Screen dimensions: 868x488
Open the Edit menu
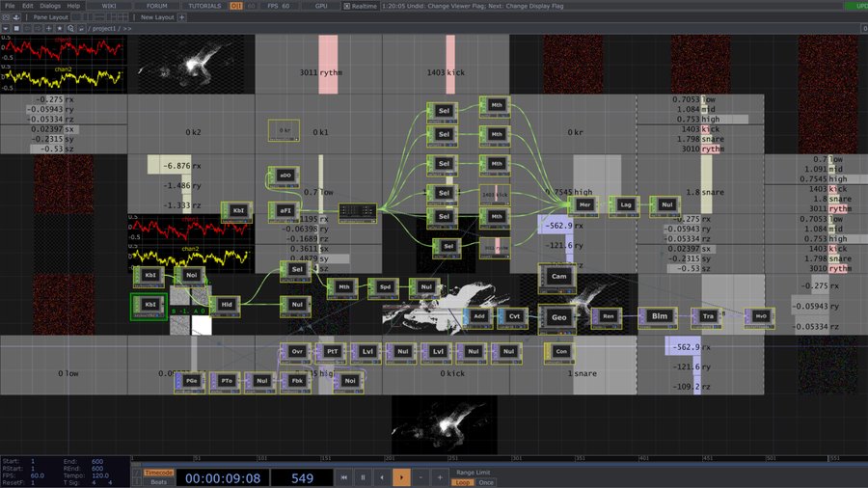pyautogui.click(x=28, y=6)
